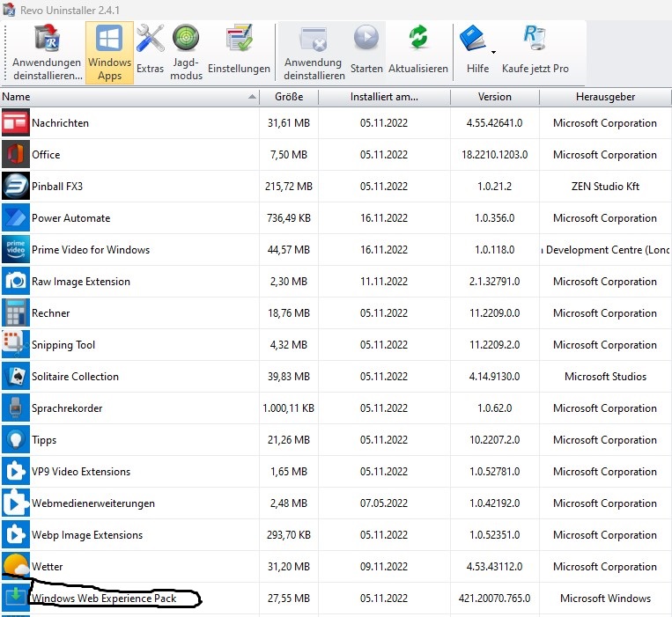Click the 09.11.2022 install date cell
The image size is (672, 617).
coord(384,567)
